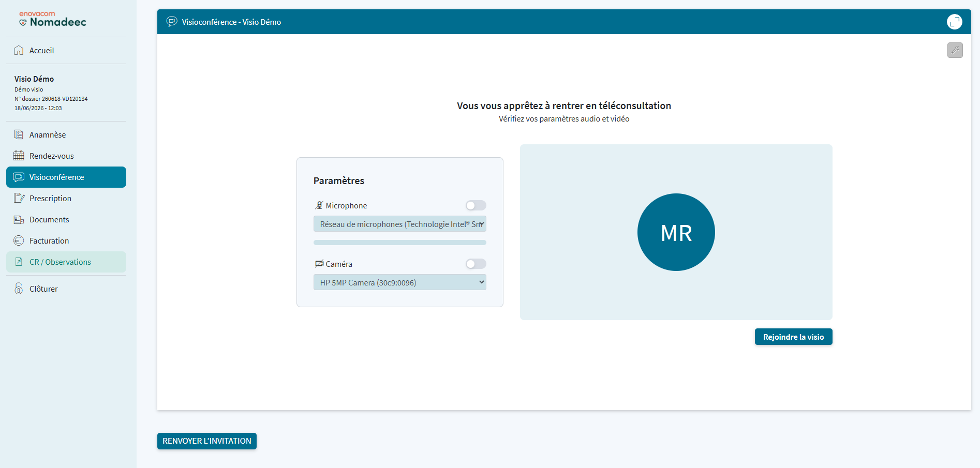Open CR / Observations
Viewport: 980px width, 468px height.
[66, 262]
